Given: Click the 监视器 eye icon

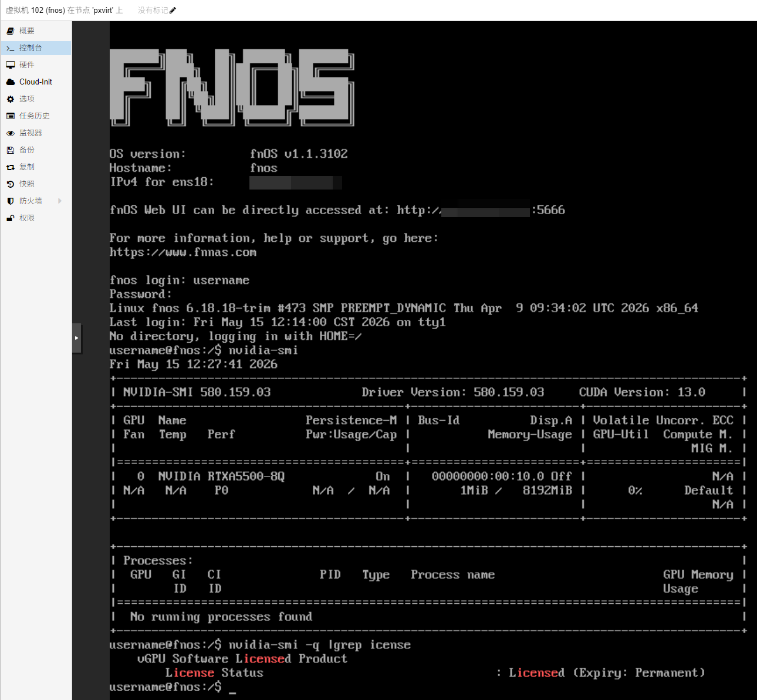Looking at the screenshot, I should tap(11, 133).
